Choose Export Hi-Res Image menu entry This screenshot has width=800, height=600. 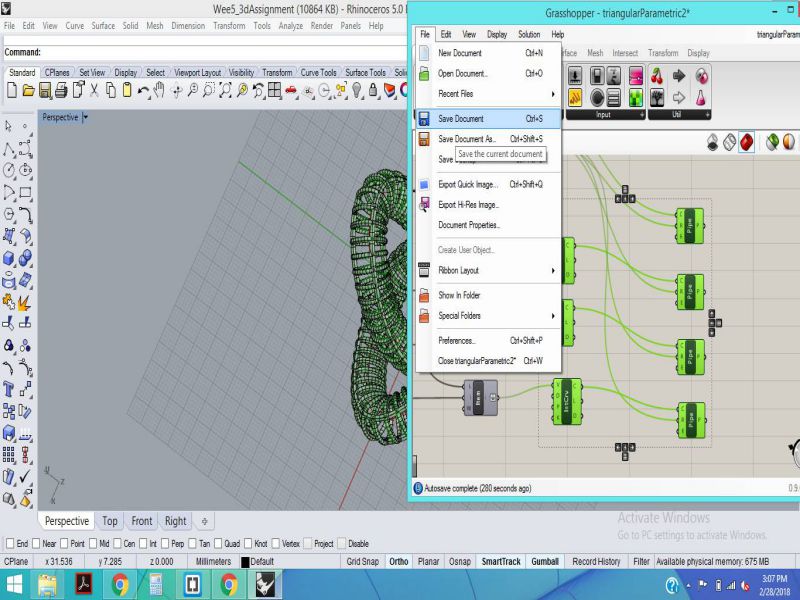pyautogui.click(x=468, y=205)
